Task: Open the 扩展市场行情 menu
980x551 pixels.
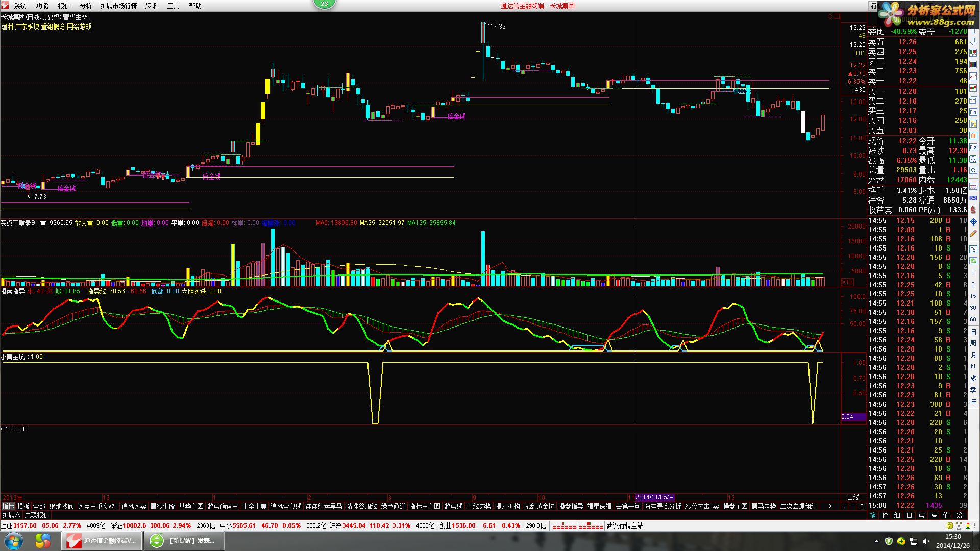Action: (x=118, y=6)
